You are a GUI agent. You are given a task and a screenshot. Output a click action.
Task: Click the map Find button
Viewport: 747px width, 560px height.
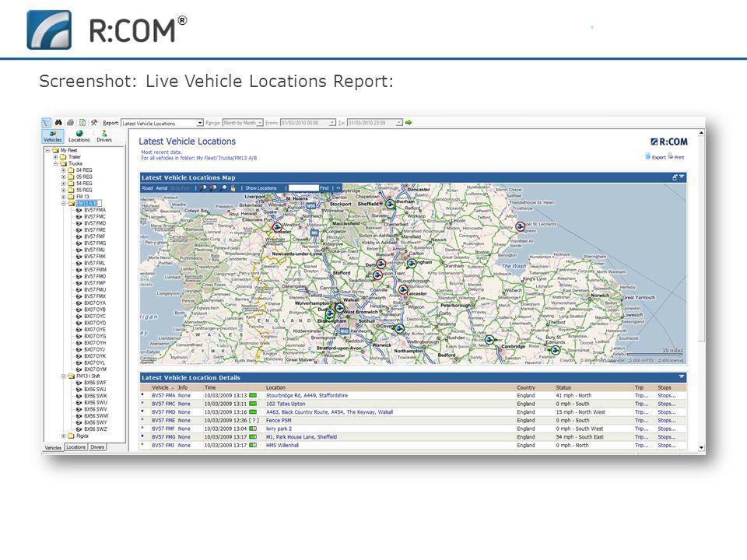click(324, 188)
